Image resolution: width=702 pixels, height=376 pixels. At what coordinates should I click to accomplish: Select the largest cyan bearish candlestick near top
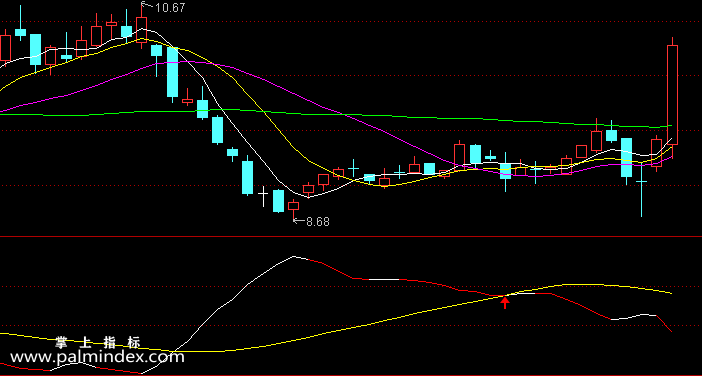click(x=172, y=72)
